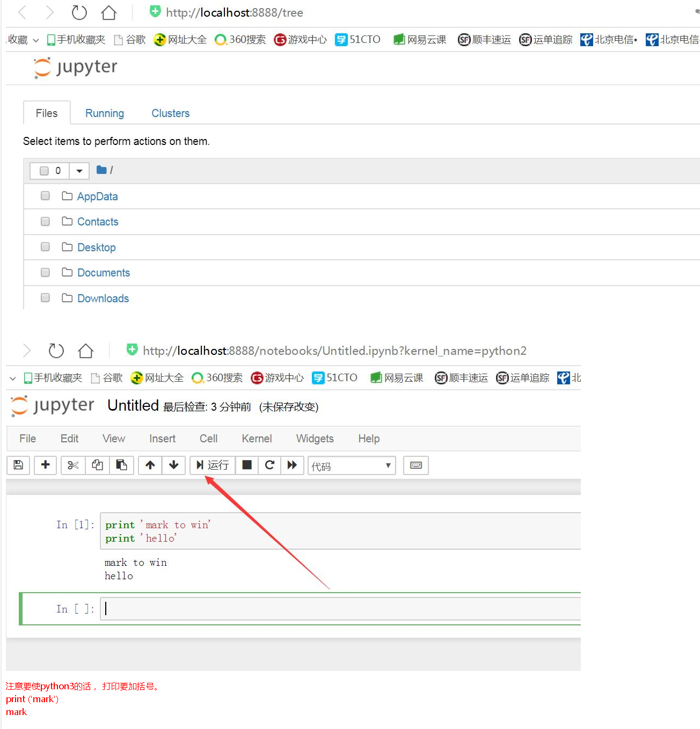700x729 pixels.
Task: Open the Downloads folder link
Action: (103, 298)
